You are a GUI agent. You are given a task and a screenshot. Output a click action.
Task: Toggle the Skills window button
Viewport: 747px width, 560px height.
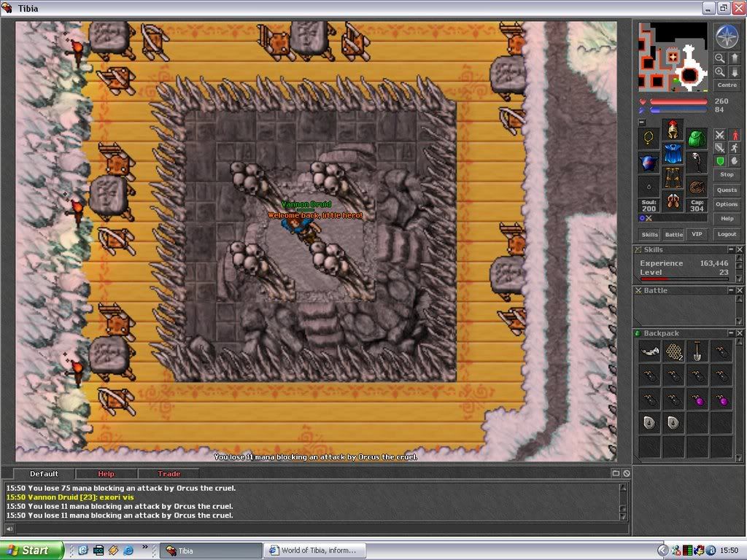650,234
